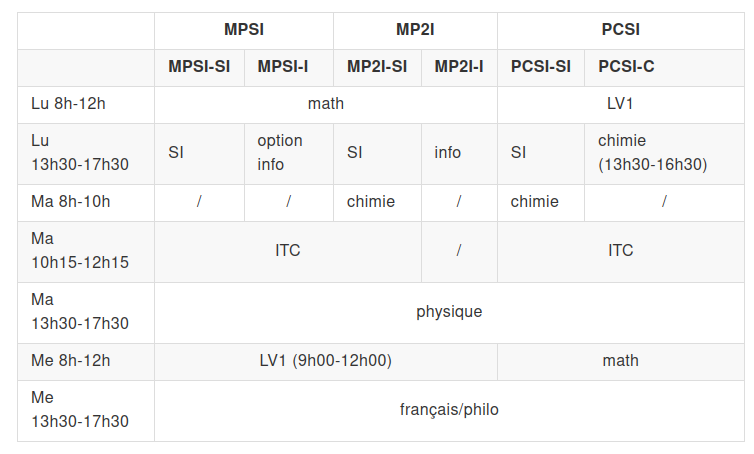Click the Wednesday morning PCSI "math" cell
Screen dimensions: 754x454
point(620,361)
